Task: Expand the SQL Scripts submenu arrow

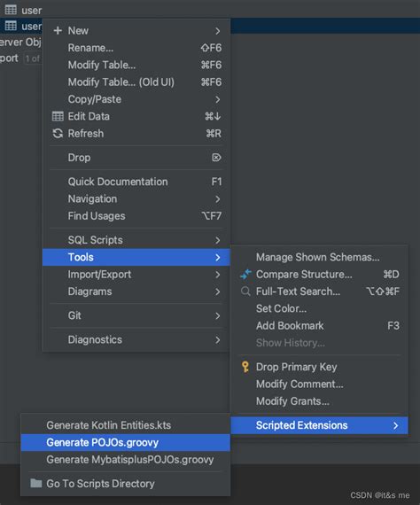Action: pos(218,240)
